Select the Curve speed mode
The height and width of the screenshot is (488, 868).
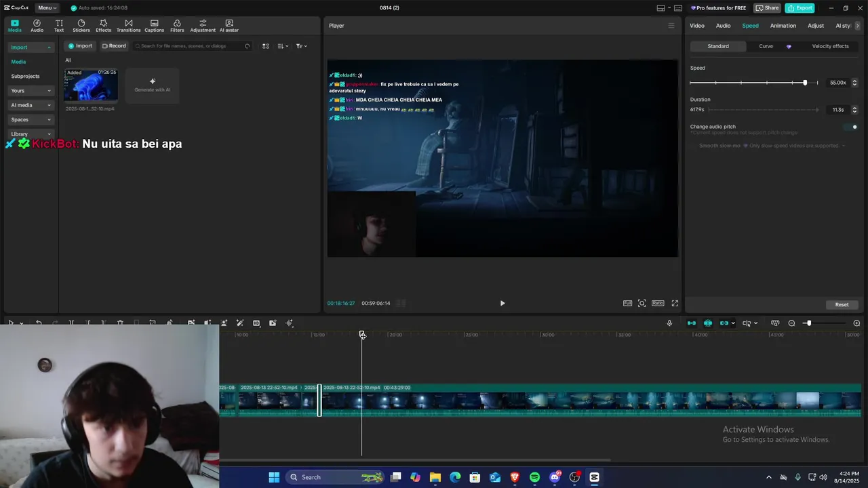click(766, 46)
